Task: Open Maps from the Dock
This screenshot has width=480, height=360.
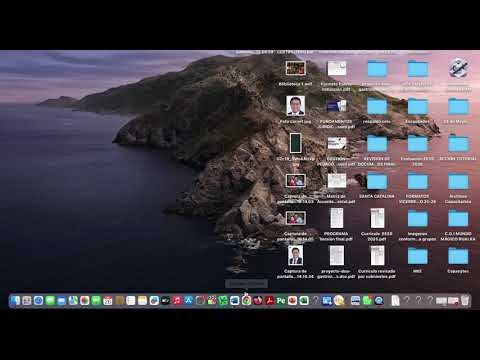Action: pyautogui.click(x=73, y=301)
